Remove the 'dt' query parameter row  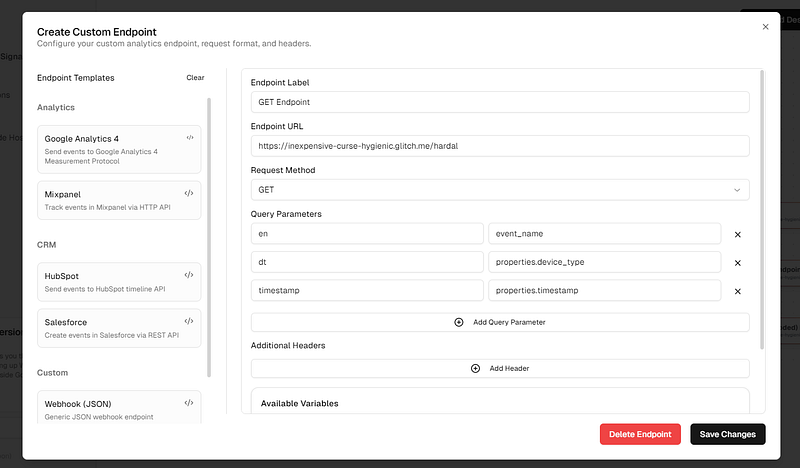[x=737, y=263]
